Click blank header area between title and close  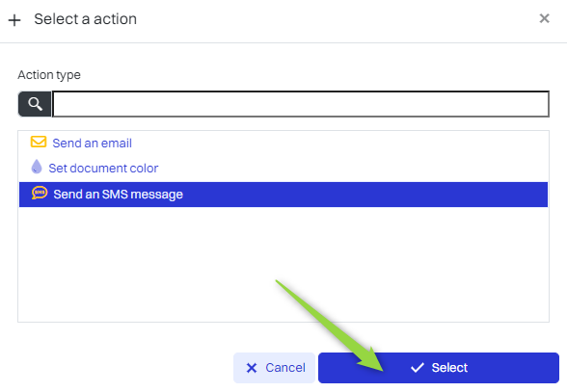point(337,20)
